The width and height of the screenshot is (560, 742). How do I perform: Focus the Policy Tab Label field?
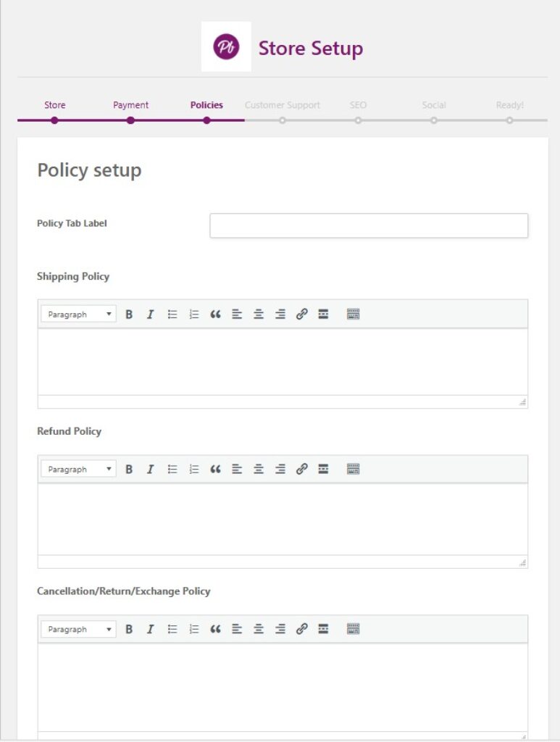click(369, 225)
